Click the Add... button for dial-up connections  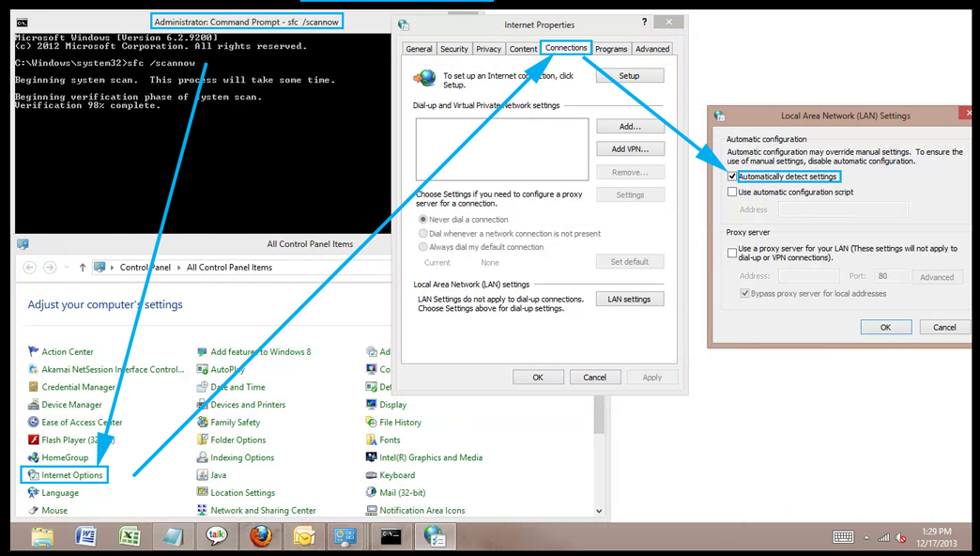tap(630, 127)
